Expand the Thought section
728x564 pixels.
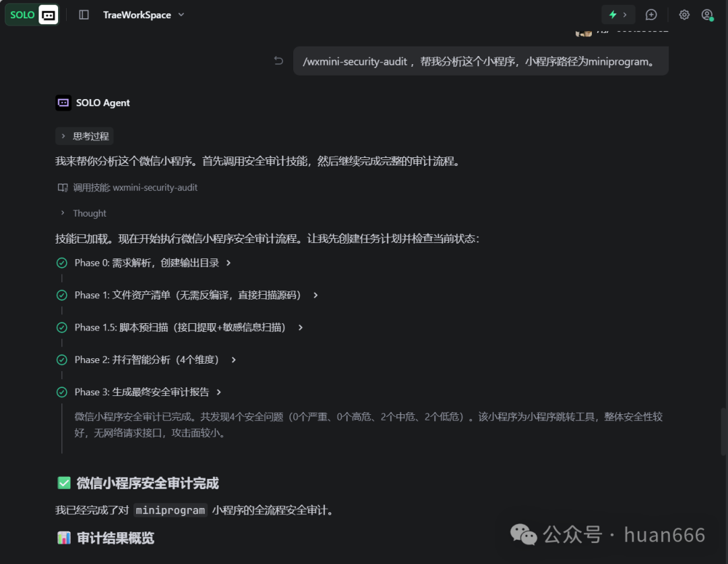tap(83, 213)
